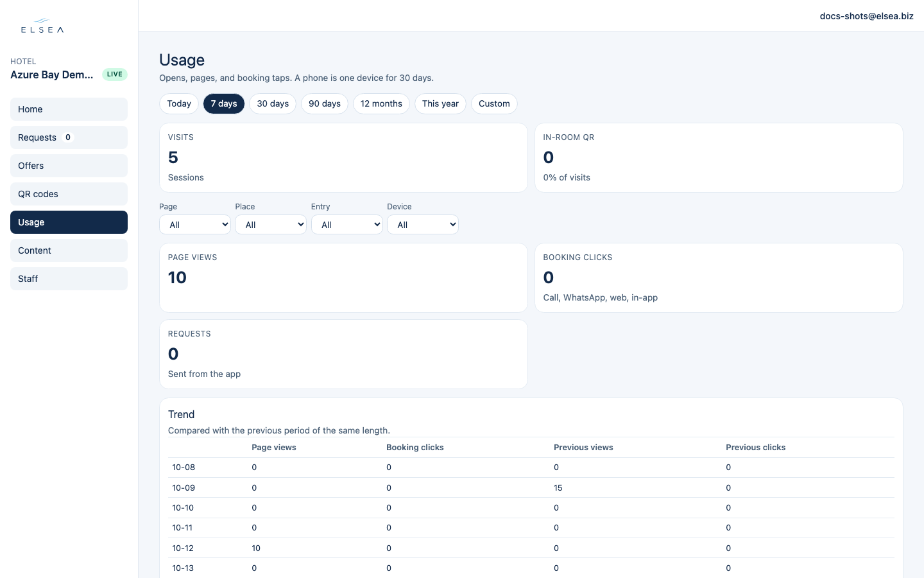
Task: Click the "10-08" date in the Trend table
Action: [x=184, y=468]
